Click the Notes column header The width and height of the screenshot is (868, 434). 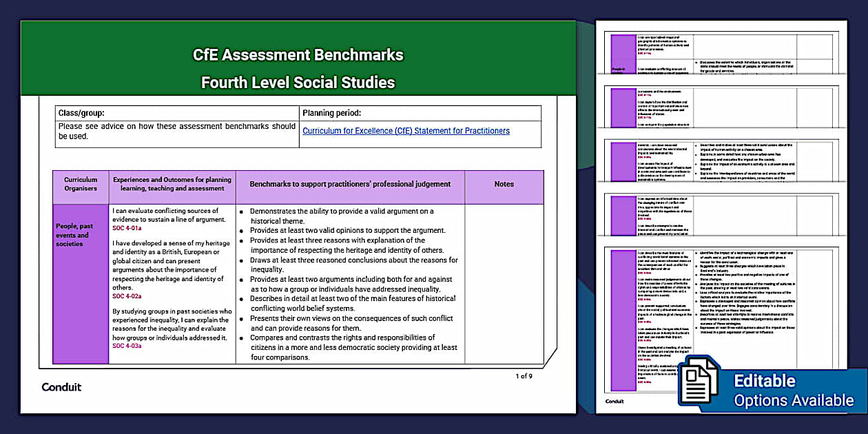point(504,184)
